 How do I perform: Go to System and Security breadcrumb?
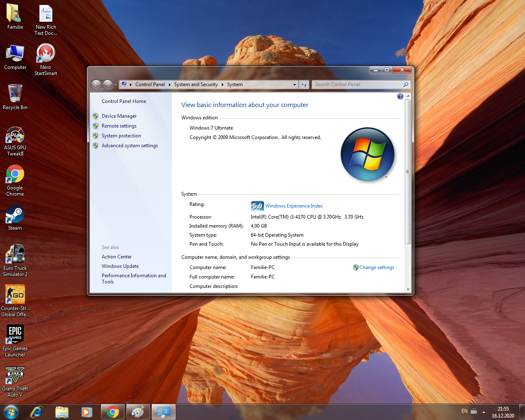click(196, 84)
